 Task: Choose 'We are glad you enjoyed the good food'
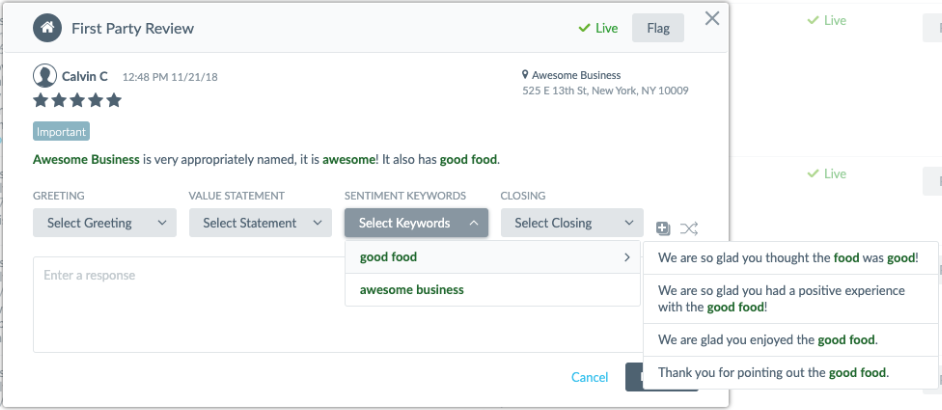(x=790, y=340)
